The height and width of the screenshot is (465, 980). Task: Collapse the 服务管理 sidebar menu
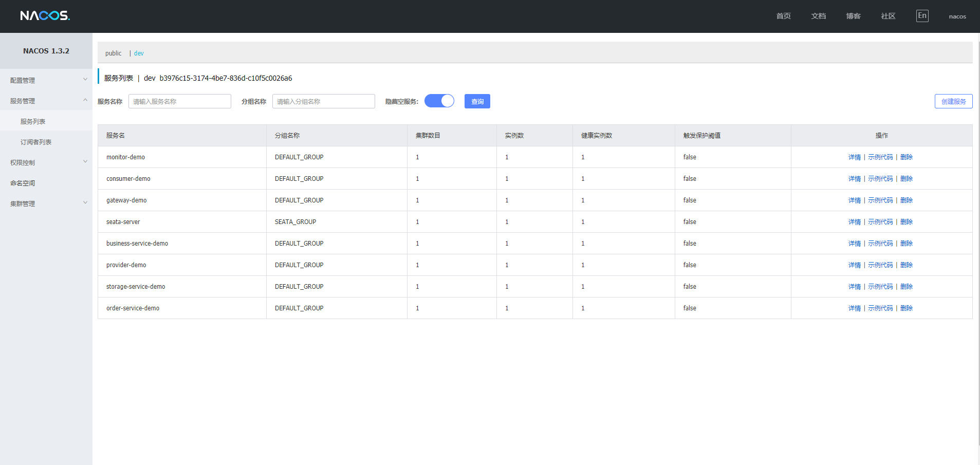pyautogui.click(x=46, y=101)
